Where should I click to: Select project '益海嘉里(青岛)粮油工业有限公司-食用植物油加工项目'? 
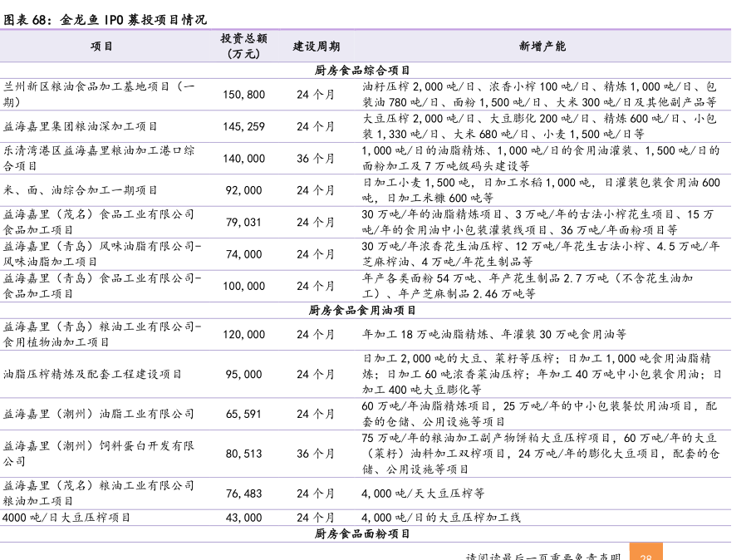point(102,334)
